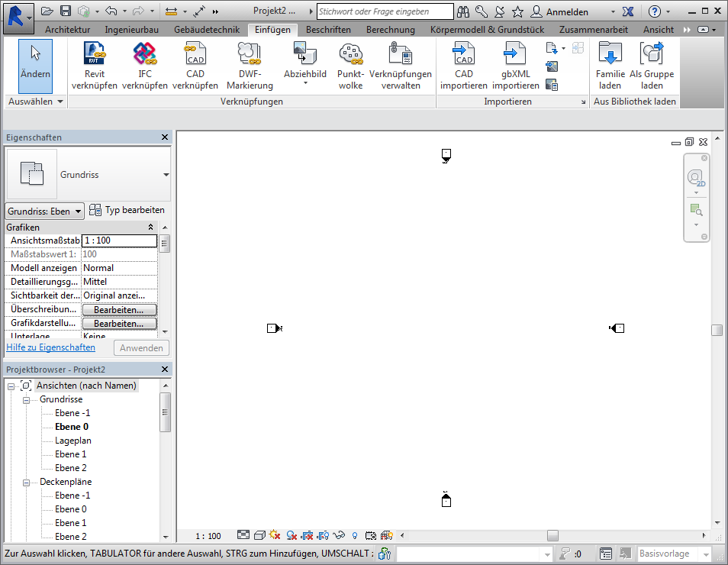
Task: Click Revit verknüpfen
Action: point(95,66)
